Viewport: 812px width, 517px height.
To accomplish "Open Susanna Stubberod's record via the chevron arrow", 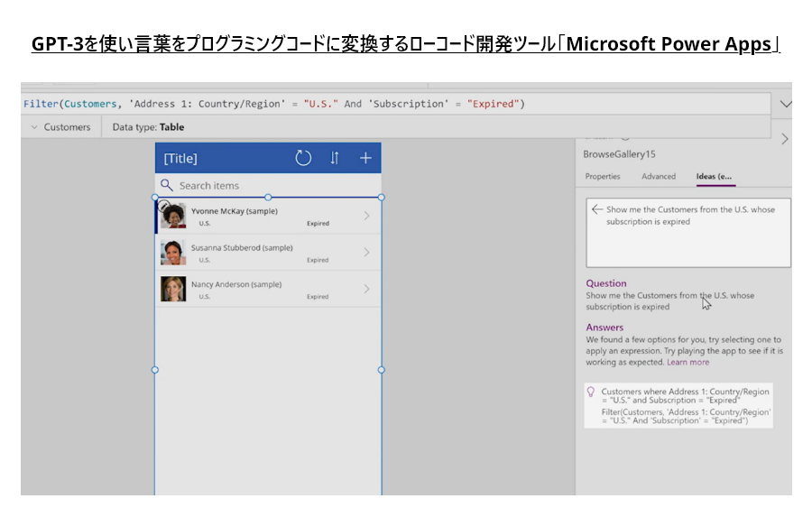I will pos(366,253).
